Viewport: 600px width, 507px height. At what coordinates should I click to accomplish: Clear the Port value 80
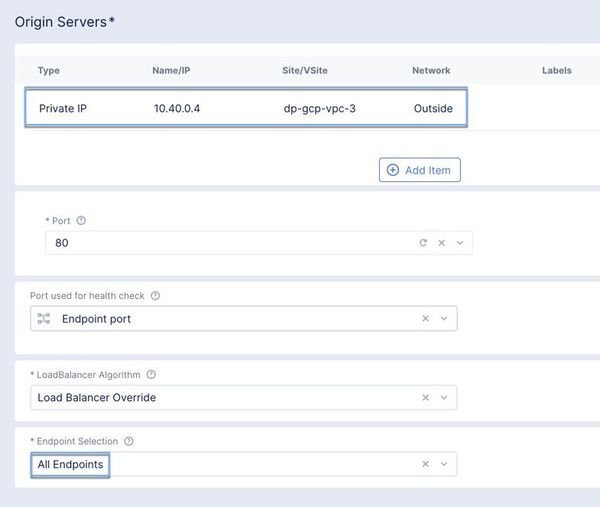[x=441, y=243]
